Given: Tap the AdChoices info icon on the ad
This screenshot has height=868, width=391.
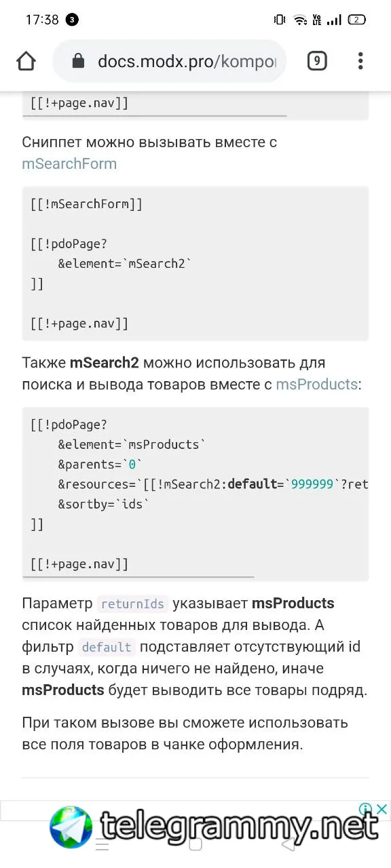Looking at the screenshot, I should [x=366, y=809].
